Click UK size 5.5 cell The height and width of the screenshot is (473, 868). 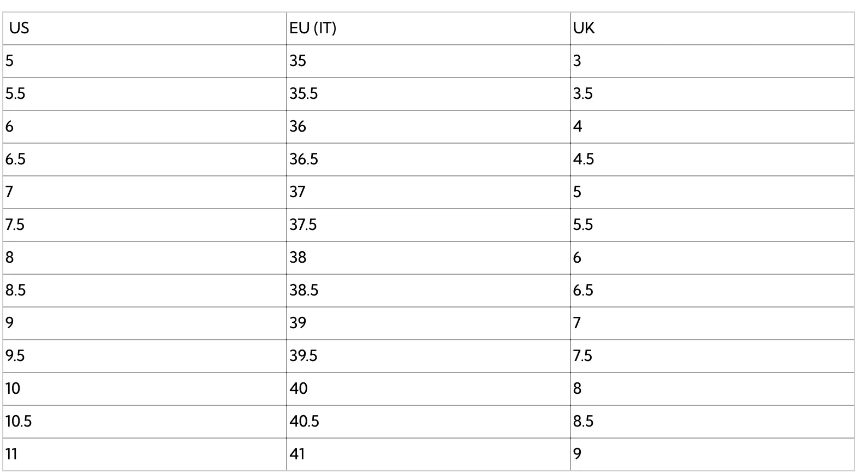(x=712, y=225)
